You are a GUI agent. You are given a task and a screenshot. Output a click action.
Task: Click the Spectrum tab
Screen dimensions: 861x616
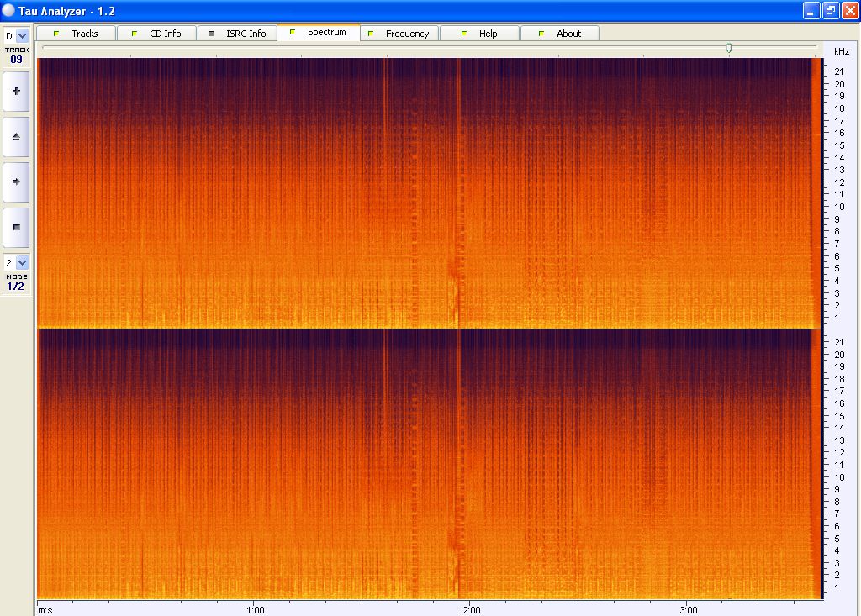[319, 33]
